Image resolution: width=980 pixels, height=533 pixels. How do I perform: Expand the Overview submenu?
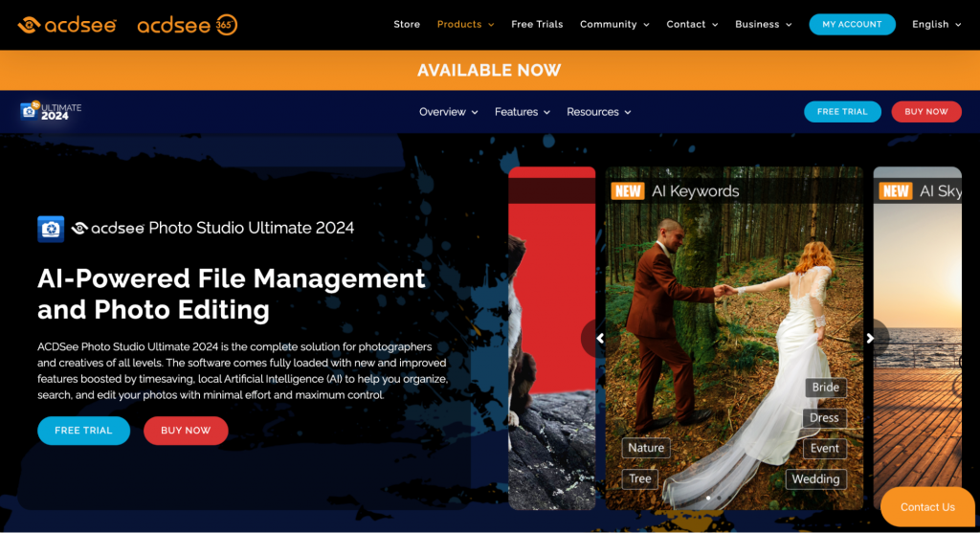coord(448,112)
